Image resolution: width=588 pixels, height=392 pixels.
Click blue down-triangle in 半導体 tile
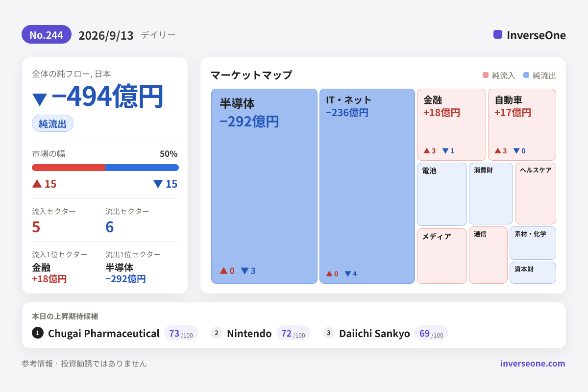(245, 270)
